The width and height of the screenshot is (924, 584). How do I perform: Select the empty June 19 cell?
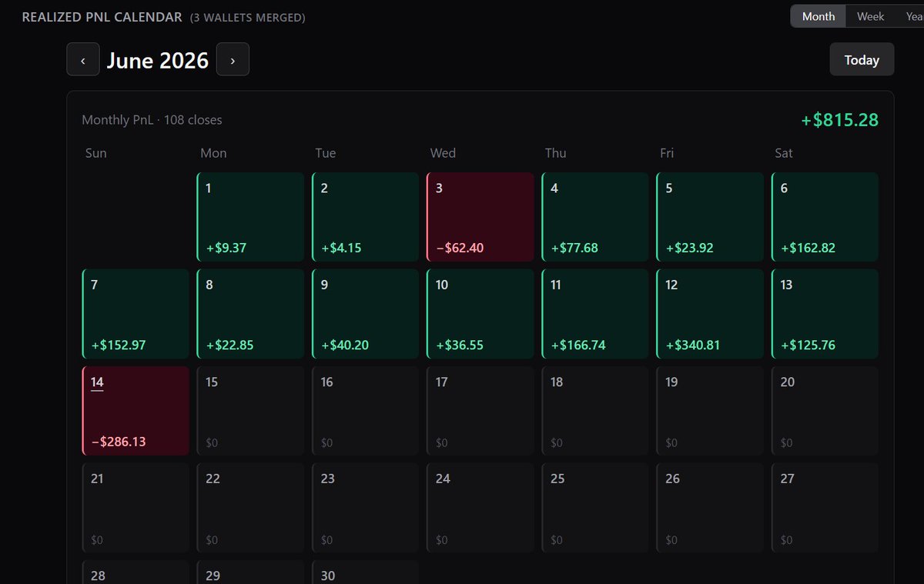710,411
